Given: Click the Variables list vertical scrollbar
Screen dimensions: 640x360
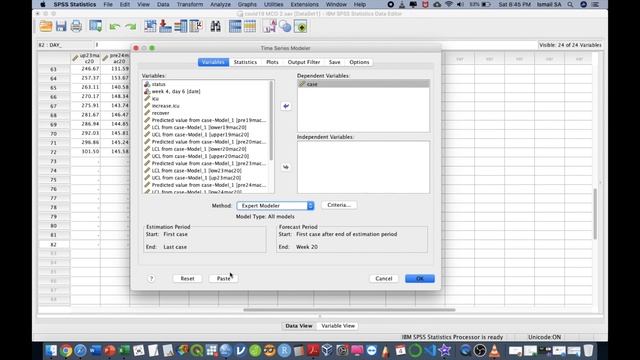Looking at the screenshot, I should (271, 121).
